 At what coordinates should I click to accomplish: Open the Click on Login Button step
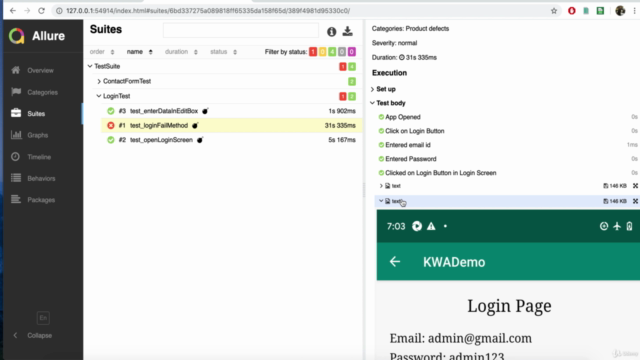coord(414,131)
